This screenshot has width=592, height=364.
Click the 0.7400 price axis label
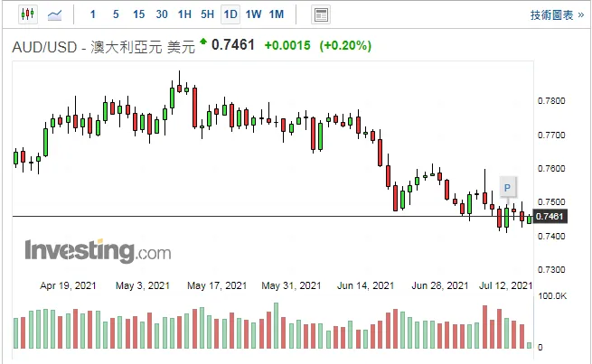pyautogui.click(x=551, y=236)
